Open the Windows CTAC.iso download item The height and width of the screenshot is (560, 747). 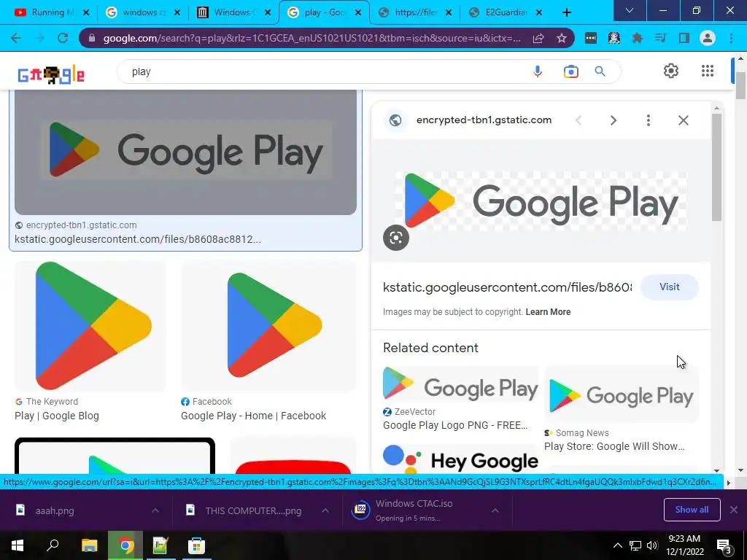pyautogui.click(x=414, y=510)
